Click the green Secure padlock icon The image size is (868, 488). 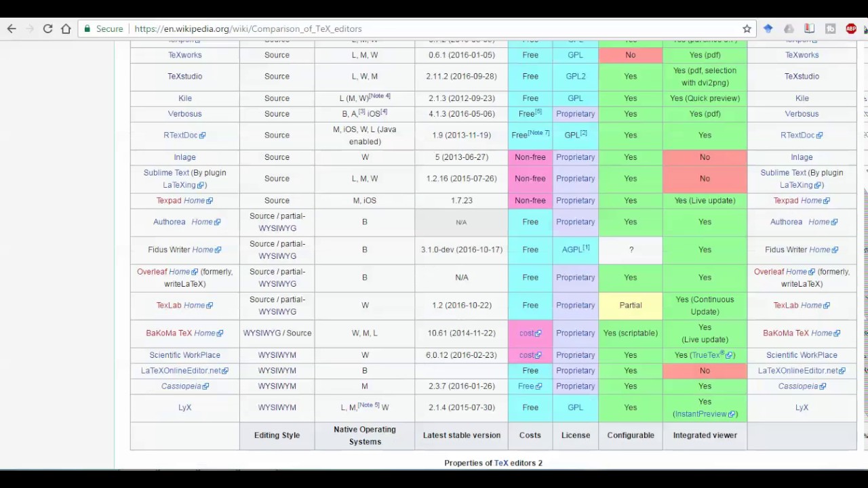click(87, 28)
